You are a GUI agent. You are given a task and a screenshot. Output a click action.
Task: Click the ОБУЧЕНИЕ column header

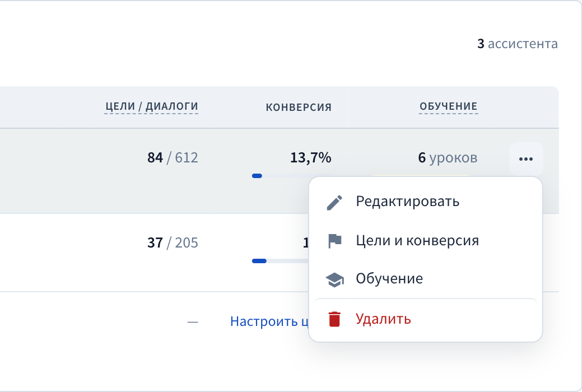point(448,106)
